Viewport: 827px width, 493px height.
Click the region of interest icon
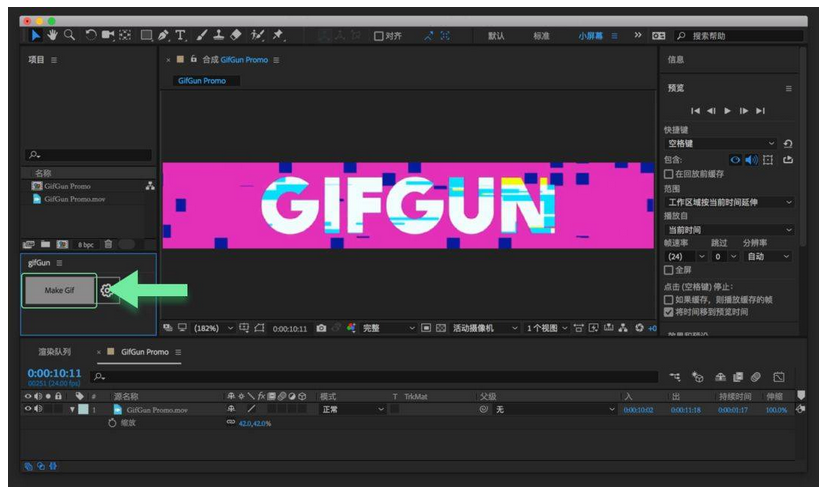pos(426,328)
